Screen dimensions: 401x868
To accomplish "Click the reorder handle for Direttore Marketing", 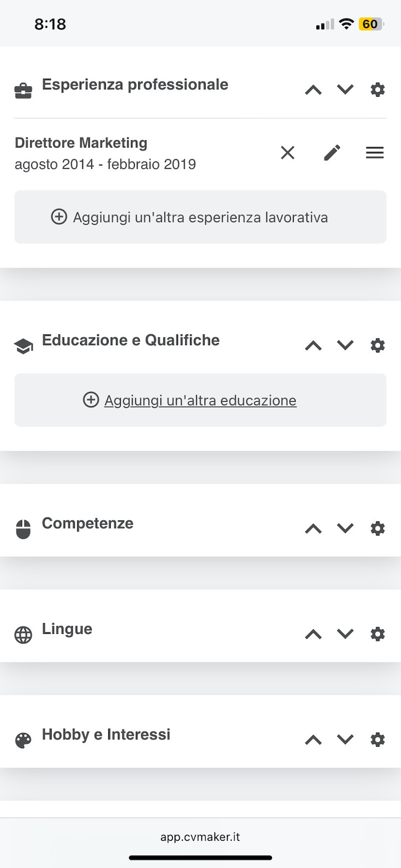I will click(x=374, y=152).
